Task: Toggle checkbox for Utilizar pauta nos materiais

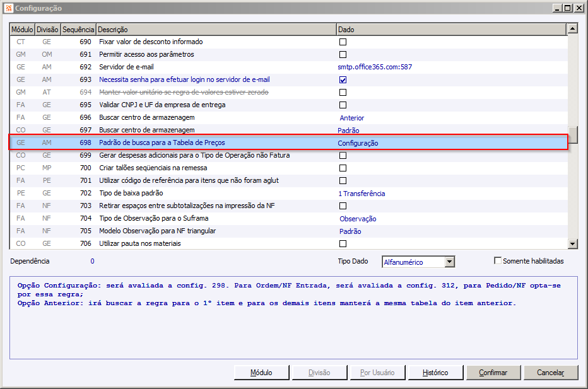Action: 343,244
